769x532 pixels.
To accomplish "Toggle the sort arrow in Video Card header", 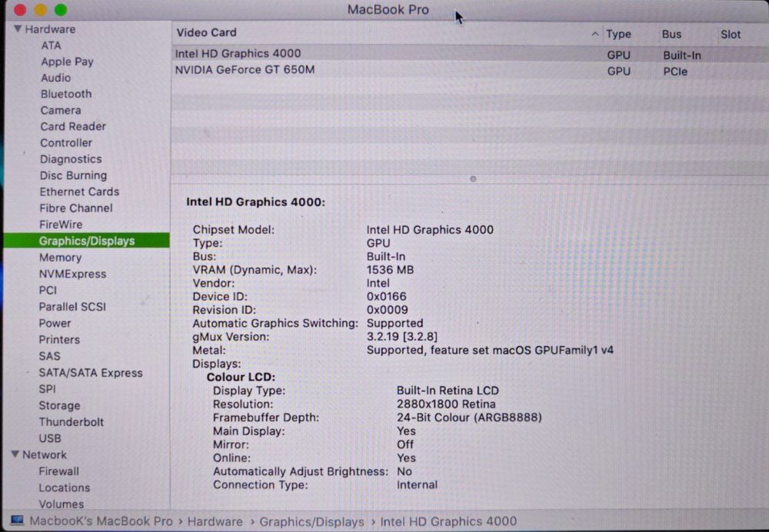I will pos(594,35).
